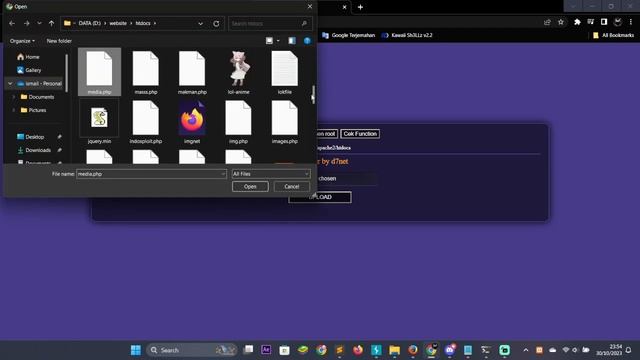Select the jquery.min file

pyautogui.click(x=99, y=122)
